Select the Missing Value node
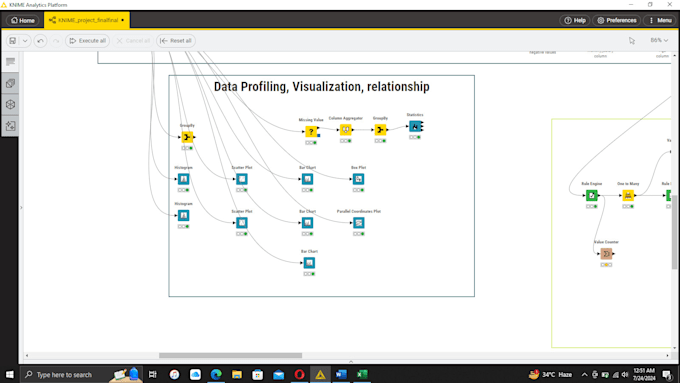Image resolution: width=680 pixels, height=383 pixels. pyautogui.click(x=311, y=131)
